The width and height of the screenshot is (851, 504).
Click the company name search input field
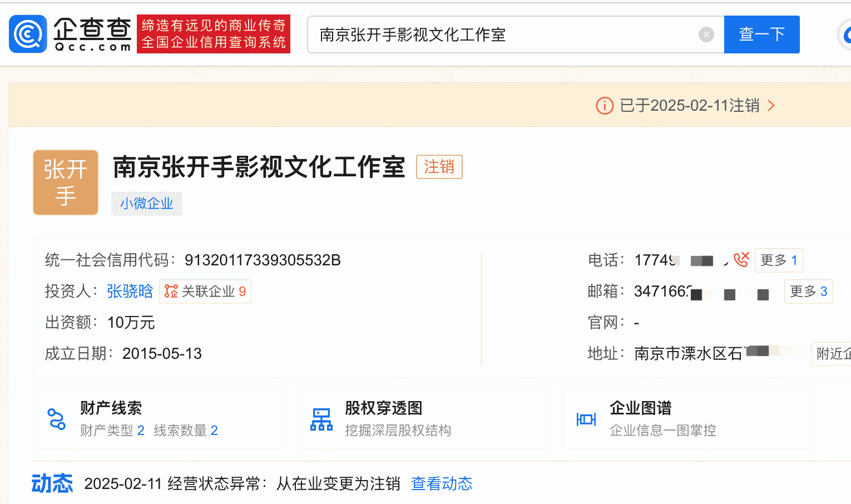point(501,34)
